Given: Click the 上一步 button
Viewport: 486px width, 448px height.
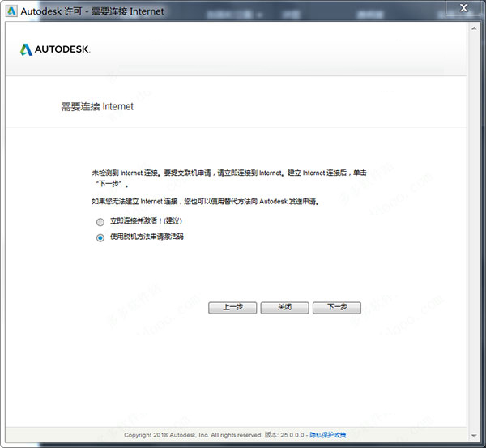Looking at the screenshot, I should click(x=232, y=308).
